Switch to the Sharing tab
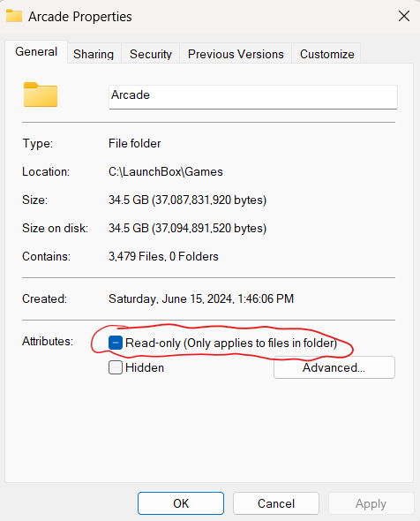 pos(94,54)
